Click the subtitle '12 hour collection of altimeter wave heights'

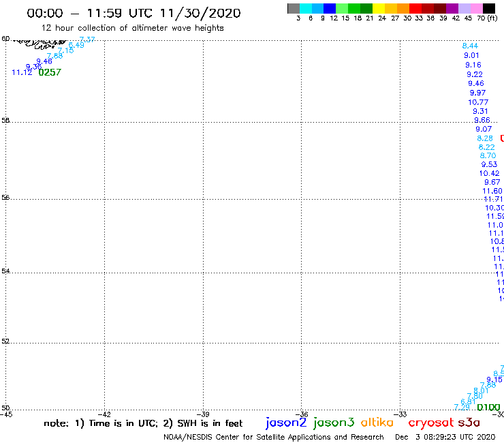coord(132,28)
